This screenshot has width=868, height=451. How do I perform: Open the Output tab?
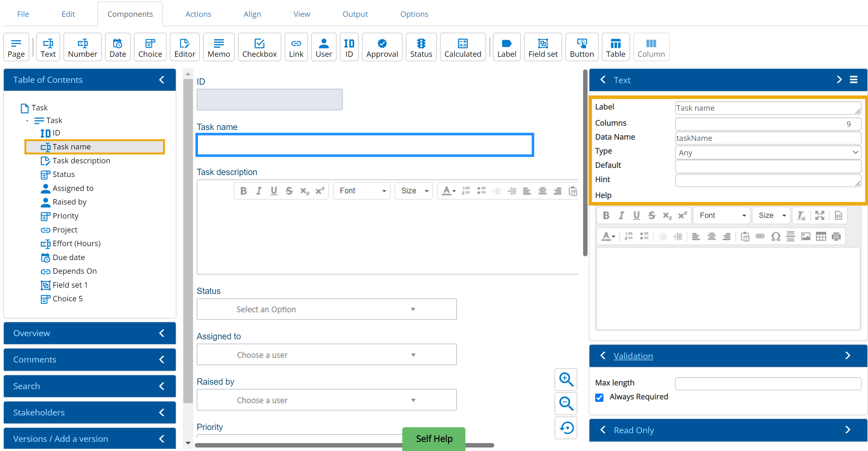pos(355,14)
